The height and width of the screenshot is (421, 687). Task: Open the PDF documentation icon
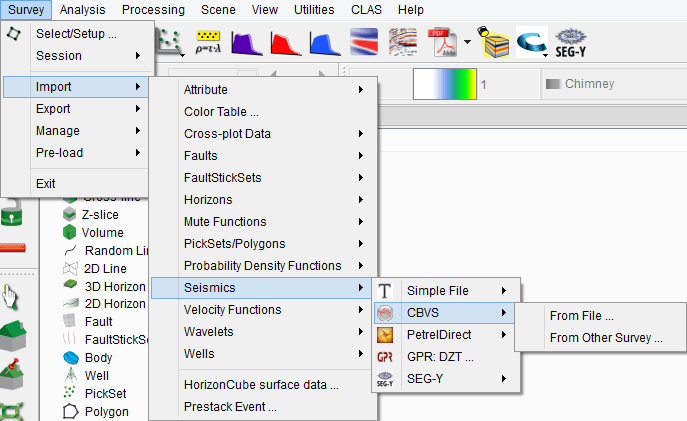[x=441, y=42]
